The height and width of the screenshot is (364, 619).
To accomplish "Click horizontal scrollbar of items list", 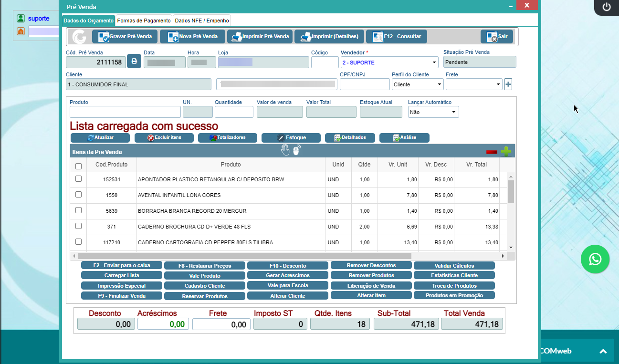I will (x=244, y=256).
